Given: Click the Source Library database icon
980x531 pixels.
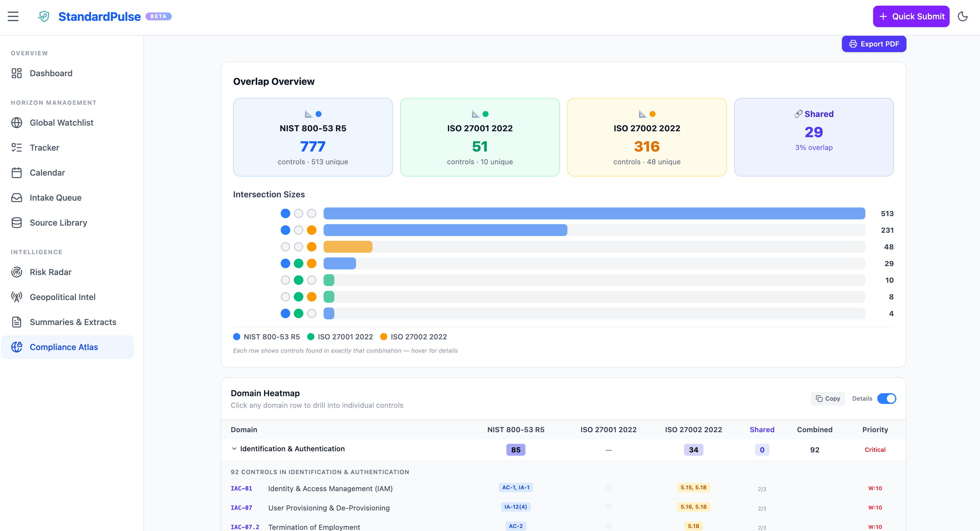Looking at the screenshot, I should coord(17,223).
